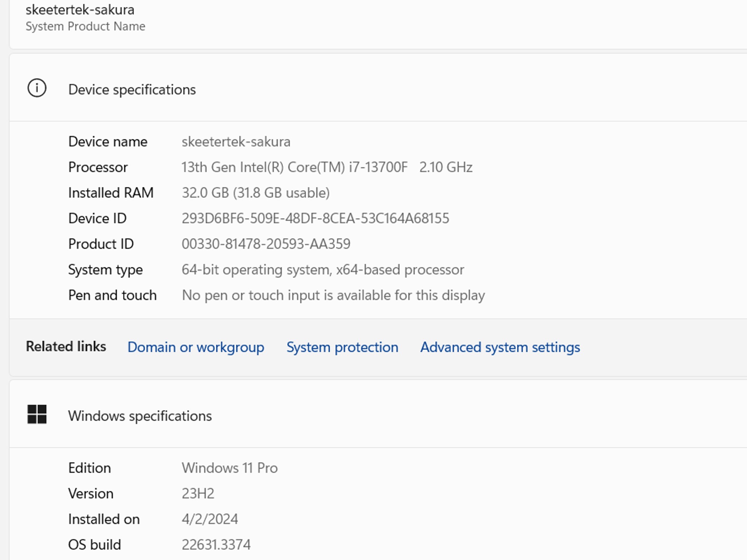Open the System protection link
The width and height of the screenshot is (747, 560).
(x=342, y=347)
